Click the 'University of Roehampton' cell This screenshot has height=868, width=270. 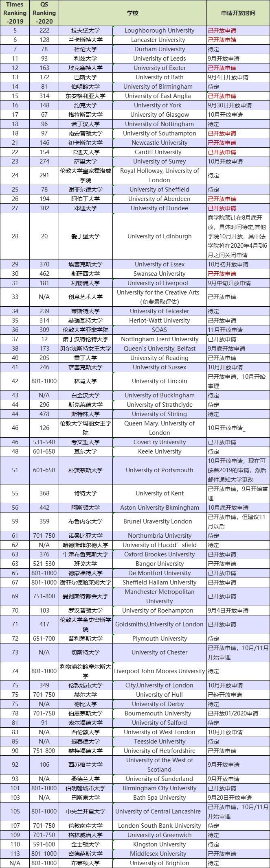coord(160,611)
